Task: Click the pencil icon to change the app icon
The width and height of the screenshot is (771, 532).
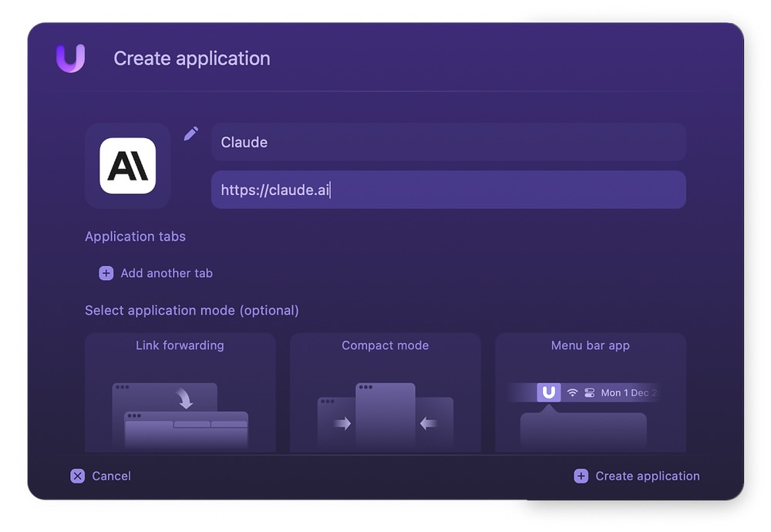Action: [x=190, y=133]
